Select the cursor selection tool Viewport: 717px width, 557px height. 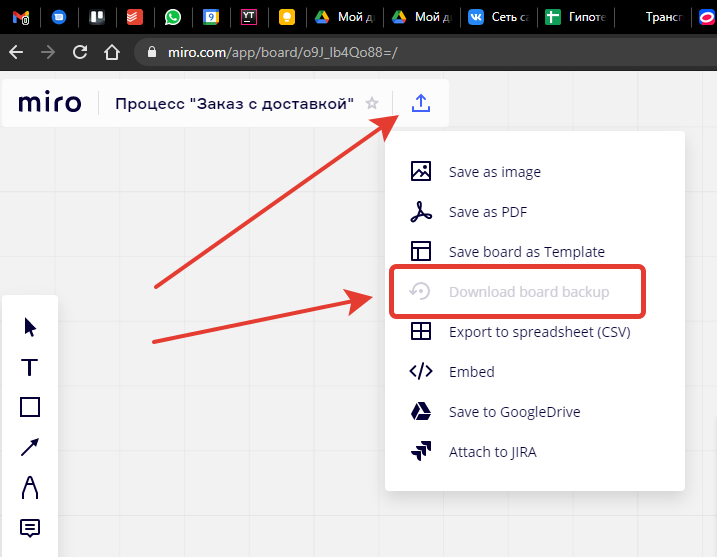point(30,327)
